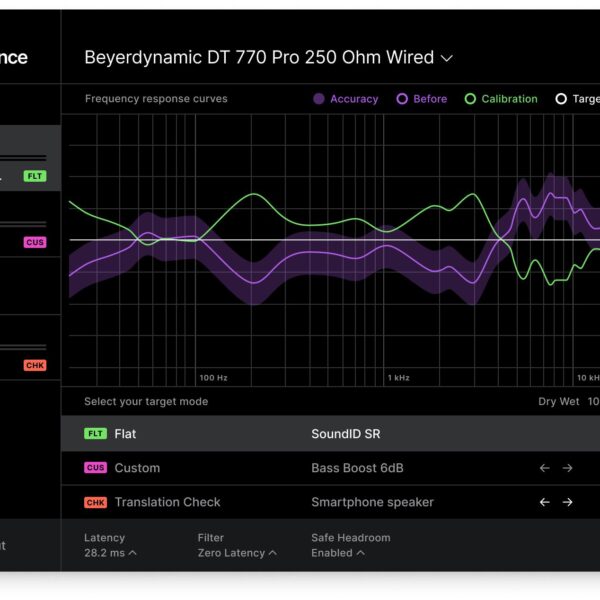600x600 pixels.
Task: Expand the Zero Latency filter menu
Action: coord(237,553)
